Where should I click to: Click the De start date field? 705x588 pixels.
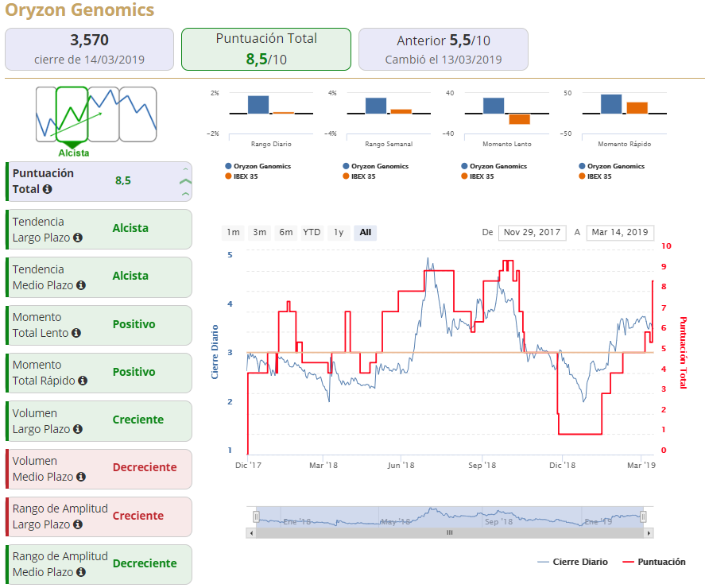click(532, 232)
